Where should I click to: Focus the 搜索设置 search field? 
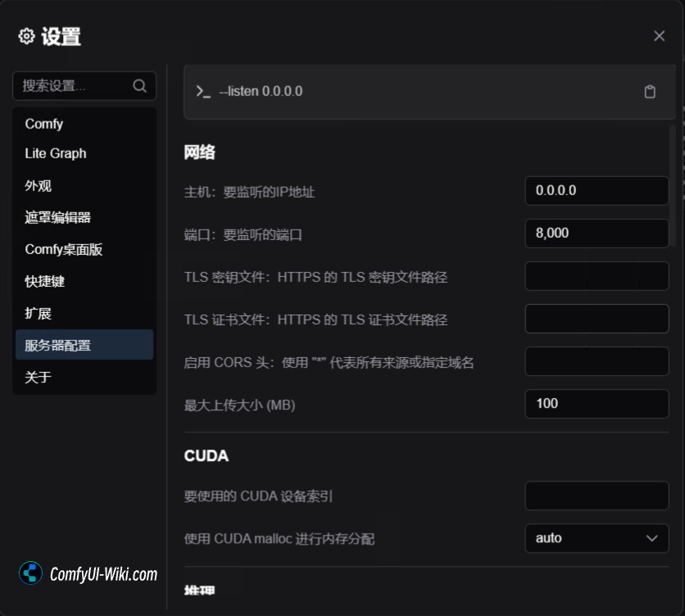pyautogui.click(x=74, y=86)
